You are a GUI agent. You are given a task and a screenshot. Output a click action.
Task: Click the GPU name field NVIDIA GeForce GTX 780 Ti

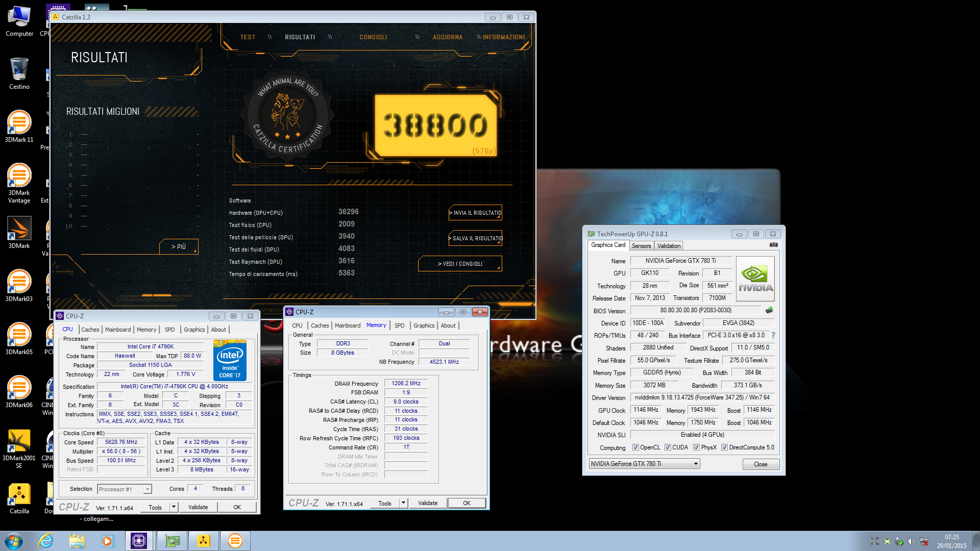coord(680,260)
